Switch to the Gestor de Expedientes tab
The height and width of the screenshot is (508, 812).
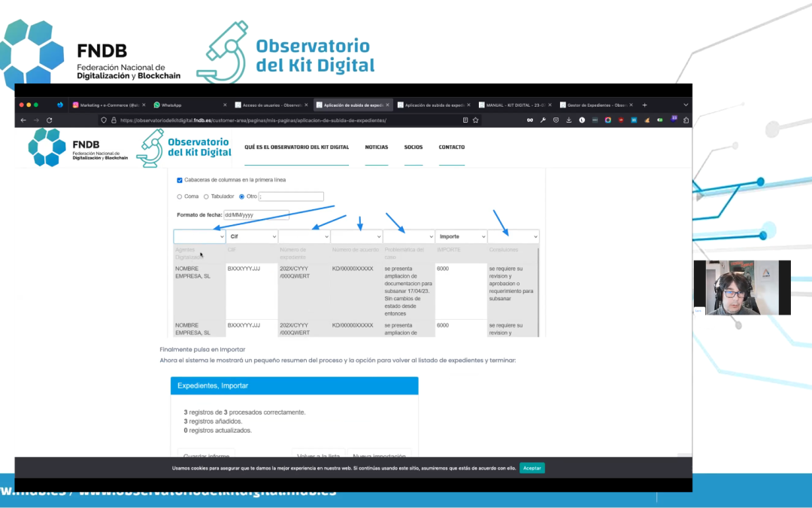click(x=596, y=105)
